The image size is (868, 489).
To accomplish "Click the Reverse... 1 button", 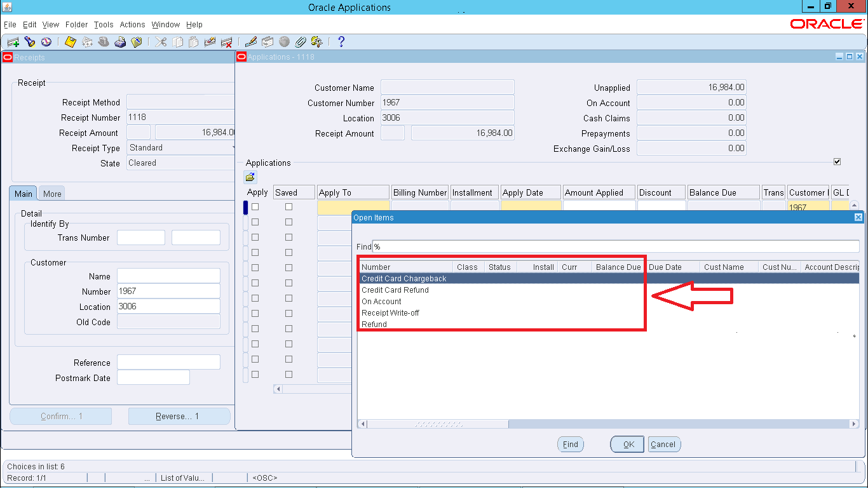I will click(179, 417).
